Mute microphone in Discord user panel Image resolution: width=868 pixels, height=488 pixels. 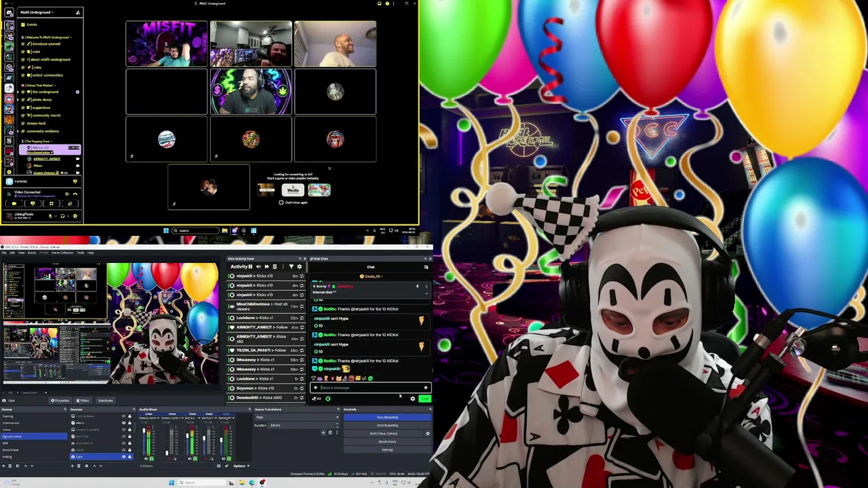click(x=51, y=216)
